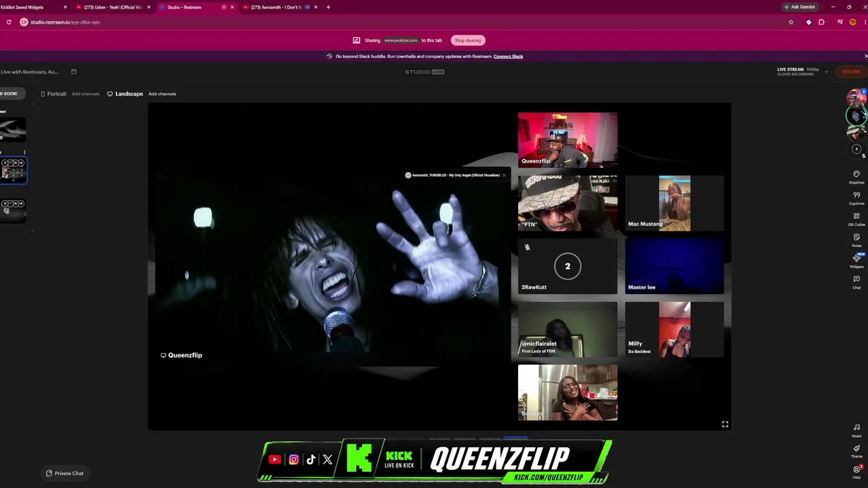Select the participant avatar wearing a cap
This screenshot has width=868, height=488.
pos(856,134)
